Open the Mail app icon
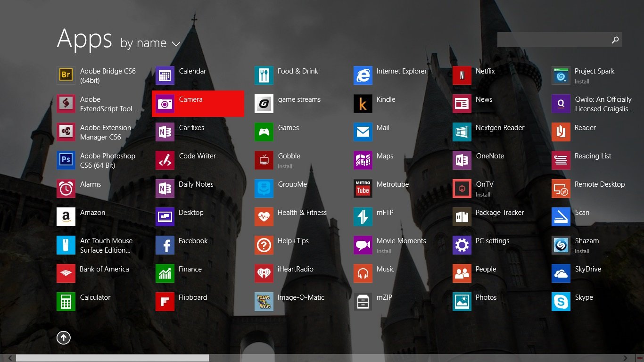This screenshot has width=644, height=362. [x=363, y=132]
